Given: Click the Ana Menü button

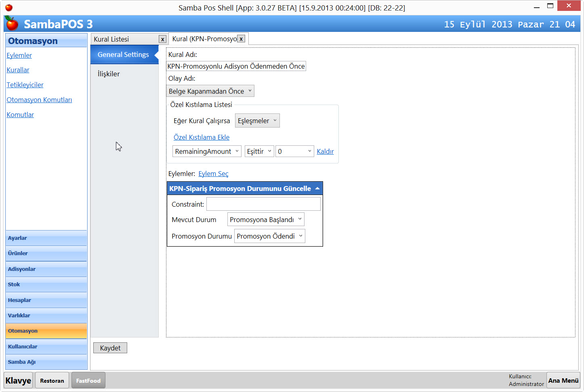Looking at the screenshot, I should 563,380.
